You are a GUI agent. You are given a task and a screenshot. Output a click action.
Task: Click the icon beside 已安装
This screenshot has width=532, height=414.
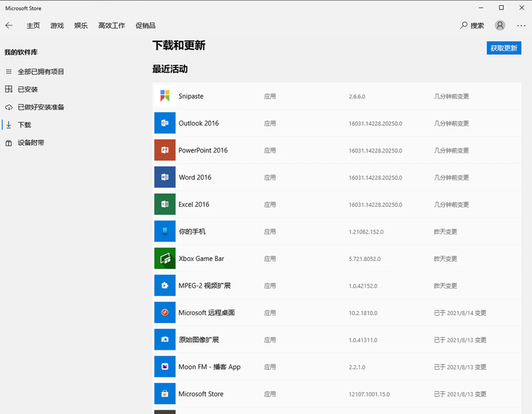[9, 89]
